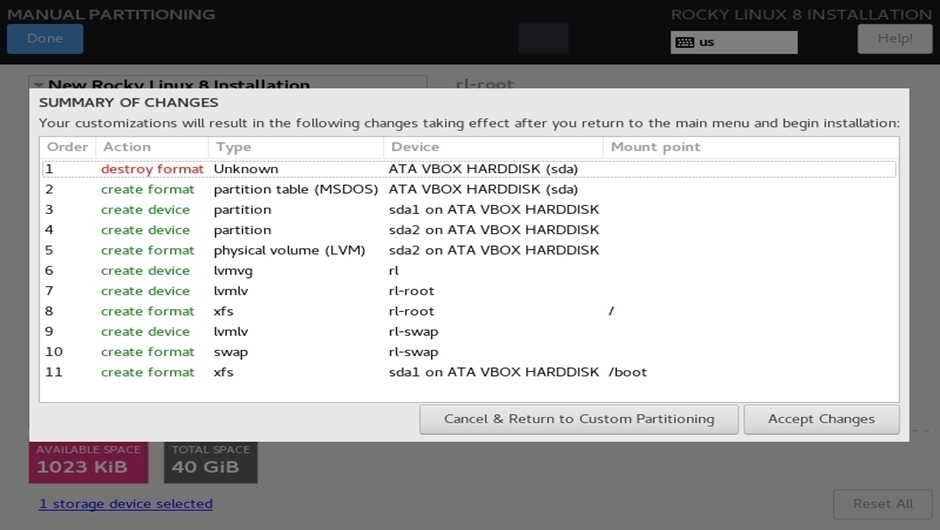Image resolution: width=940 pixels, height=530 pixels.
Task: Collapse New Rocky Linux 8 Installation expander
Action: click(39, 85)
